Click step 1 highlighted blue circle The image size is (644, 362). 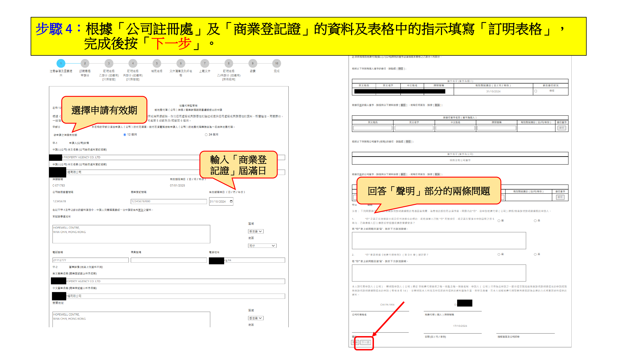coord(61,63)
